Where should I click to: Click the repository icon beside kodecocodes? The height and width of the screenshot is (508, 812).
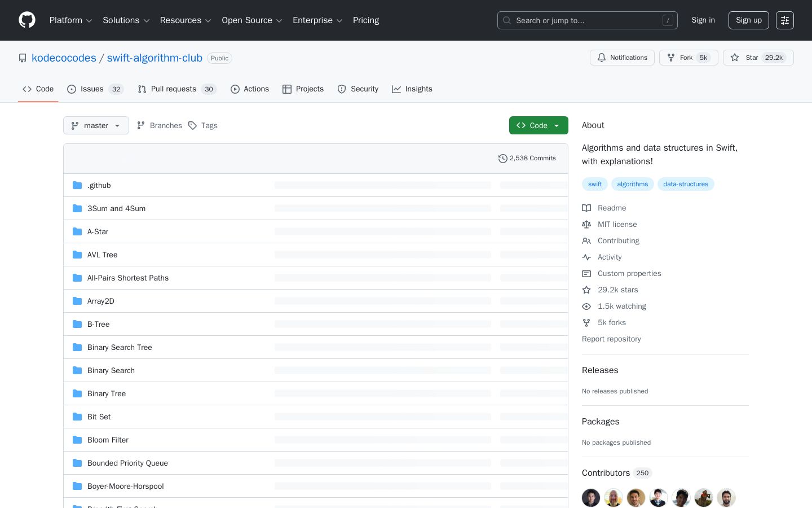click(23, 58)
